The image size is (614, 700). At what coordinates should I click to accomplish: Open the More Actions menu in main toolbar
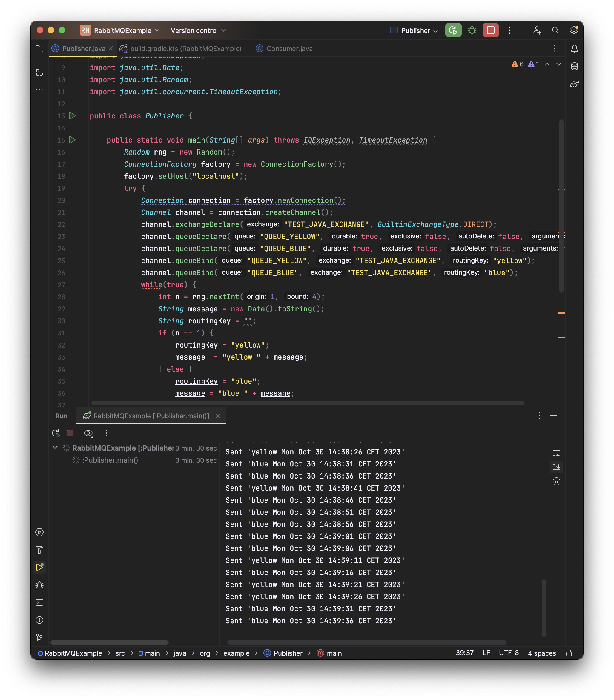coord(509,30)
